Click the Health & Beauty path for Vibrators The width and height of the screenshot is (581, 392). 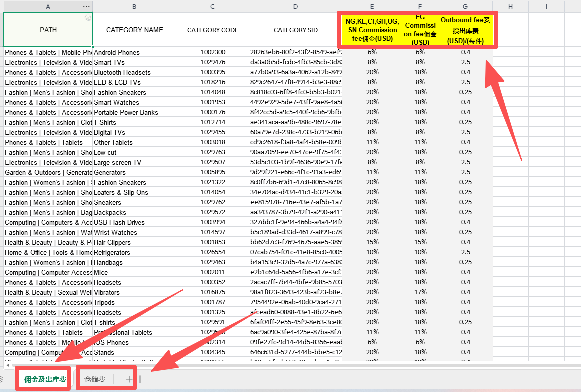tap(48, 292)
